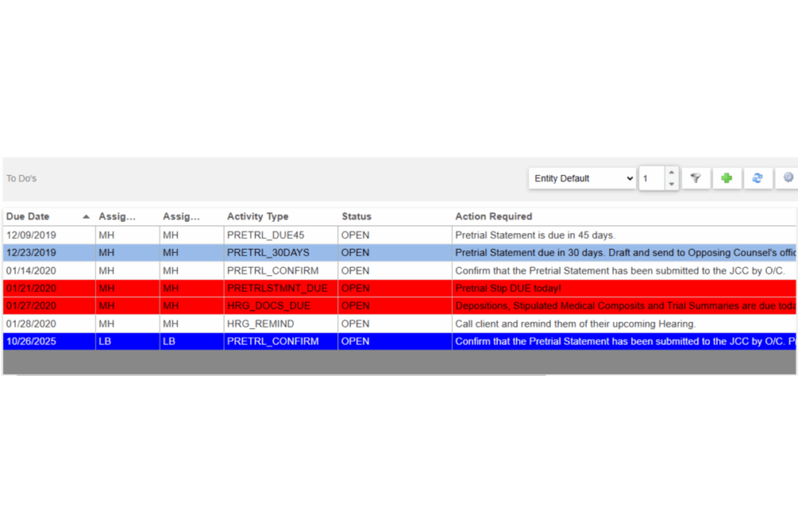Select the 01/14/2020 due date cell
This screenshot has height=532, width=798.
(x=49, y=271)
